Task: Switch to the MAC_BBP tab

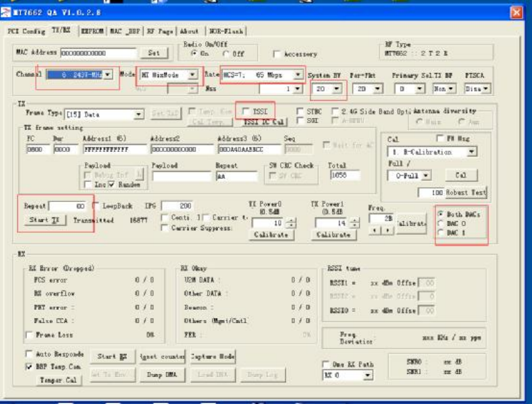Action: tap(125, 31)
